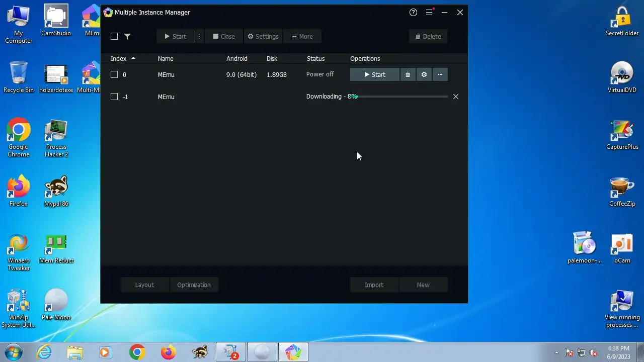This screenshot has height=362, width=644.
Task: Open VirtualDVD desktop icon
Action: tap(622, 77)
